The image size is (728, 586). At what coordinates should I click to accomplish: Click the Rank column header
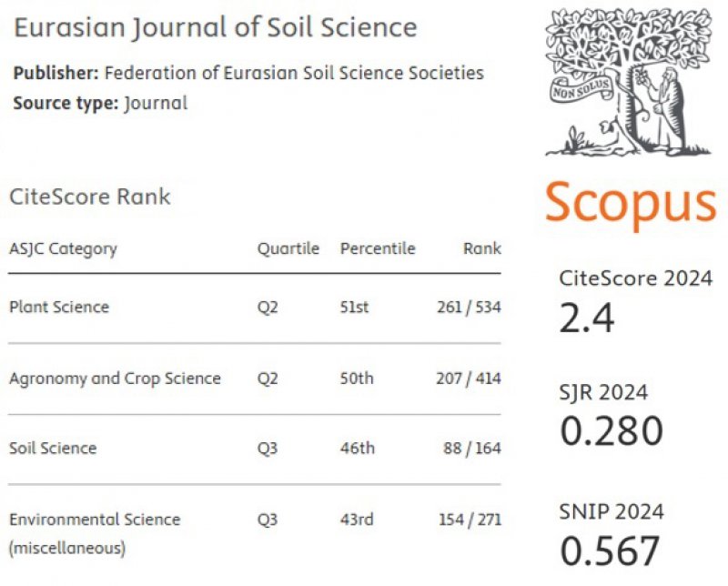[482, 248]
